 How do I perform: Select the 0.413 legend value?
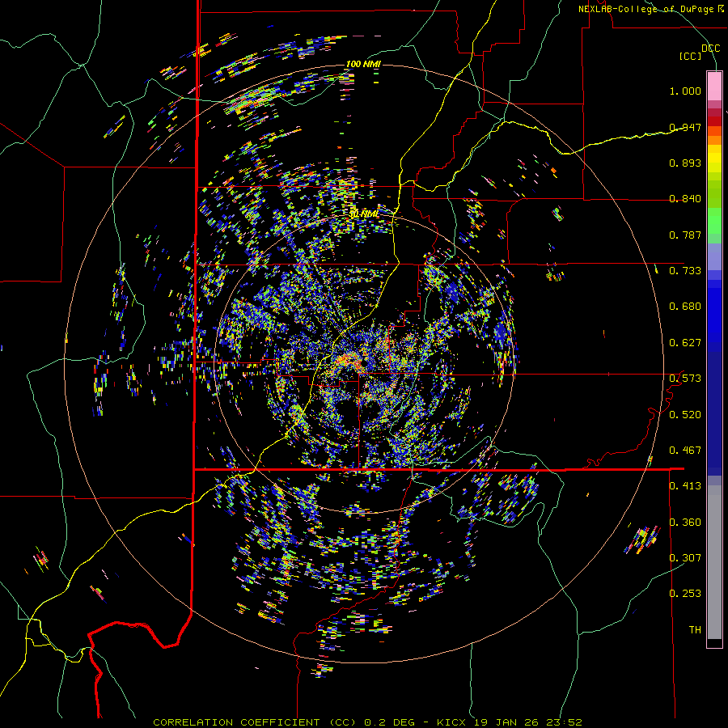pos(685,486)
